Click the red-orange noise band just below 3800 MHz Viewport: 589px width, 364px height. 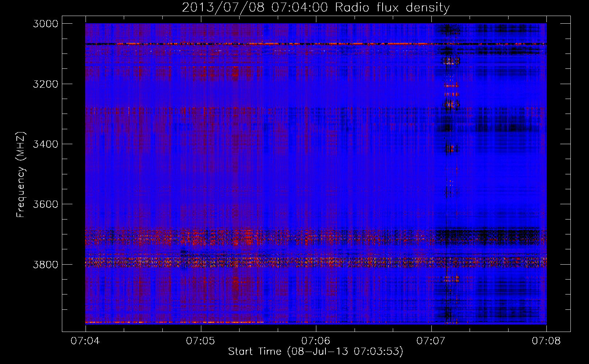316,262
